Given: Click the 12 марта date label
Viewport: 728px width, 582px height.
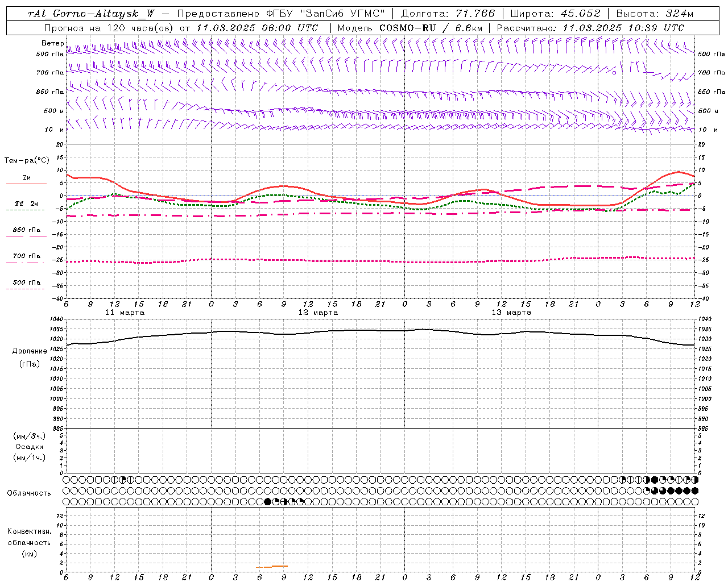Looking at the screenshot, I should [x=318, y=313].
